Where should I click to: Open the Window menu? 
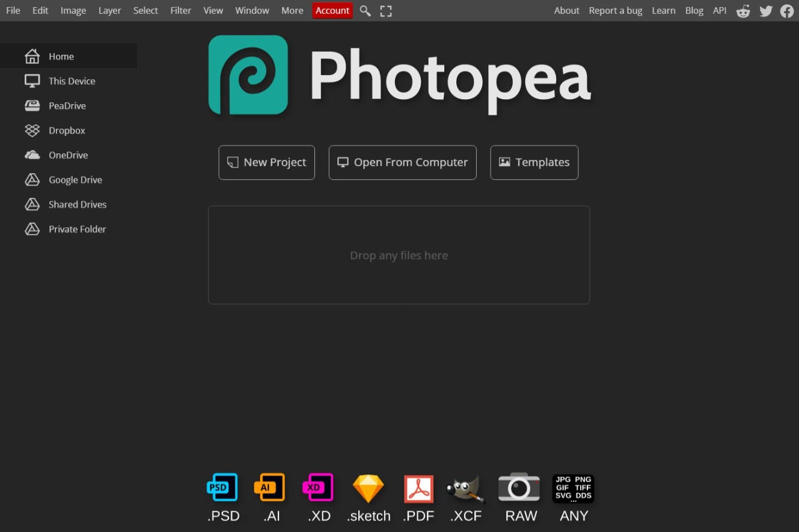pyautogui.click(x=253, y=10)
